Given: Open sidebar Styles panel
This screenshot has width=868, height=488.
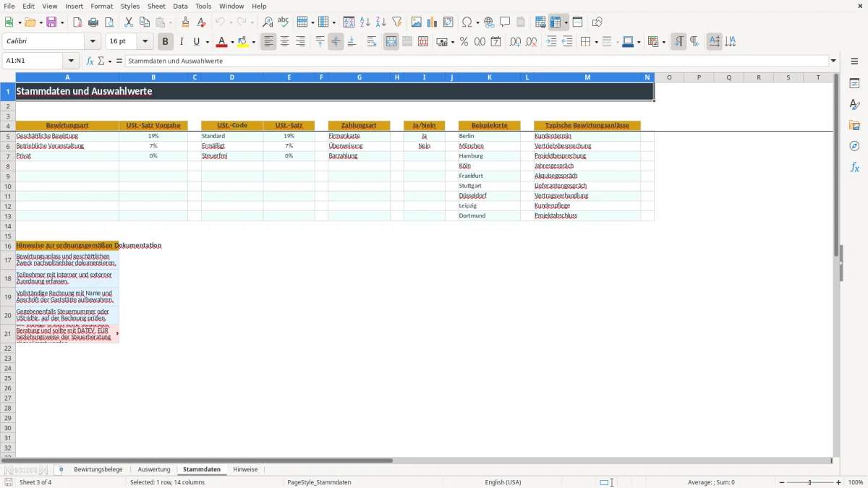Looking at the screenshot, I should coord(854,104).
